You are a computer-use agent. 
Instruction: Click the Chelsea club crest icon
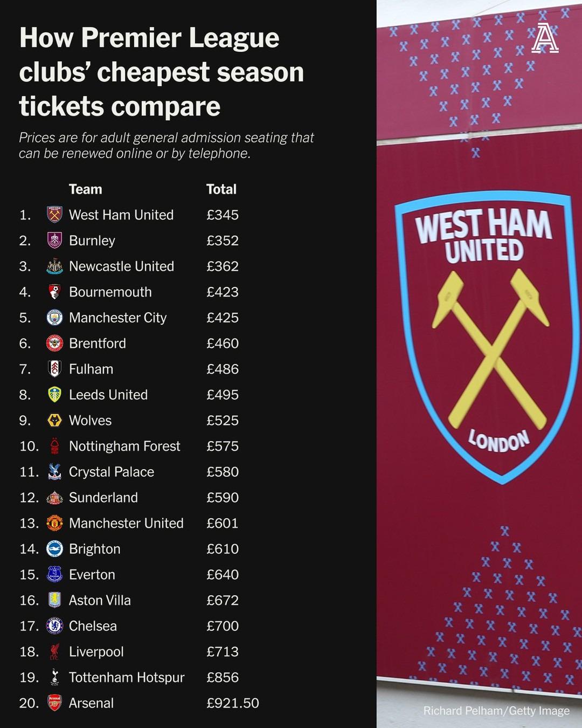[x=54, y=626]
